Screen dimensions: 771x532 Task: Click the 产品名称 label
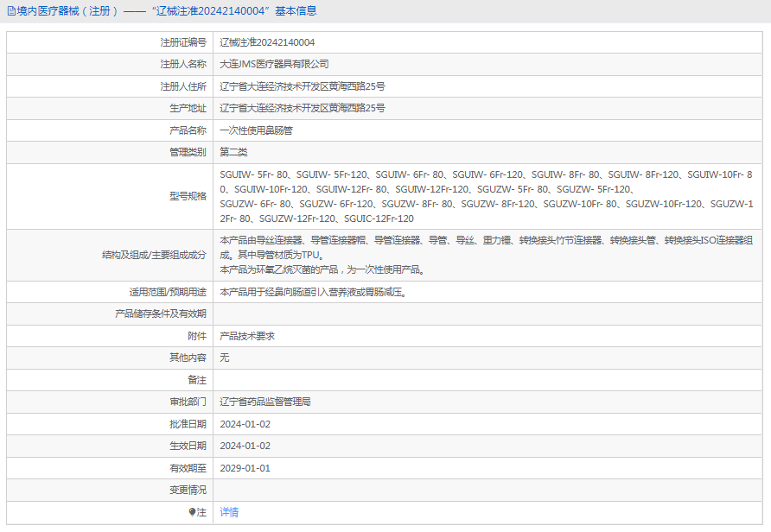[188, 130]
